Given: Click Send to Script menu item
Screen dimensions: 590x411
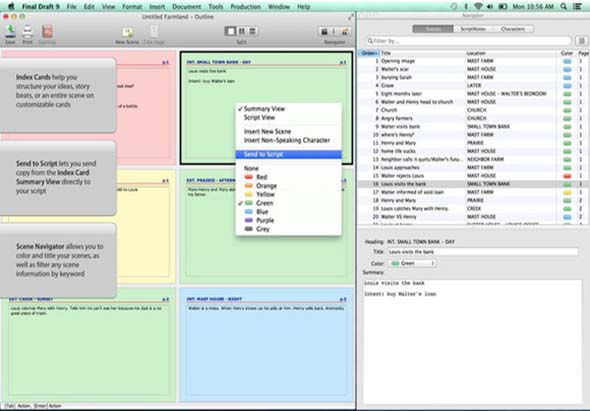Looking at the screenshot, I should click(289, 154).
